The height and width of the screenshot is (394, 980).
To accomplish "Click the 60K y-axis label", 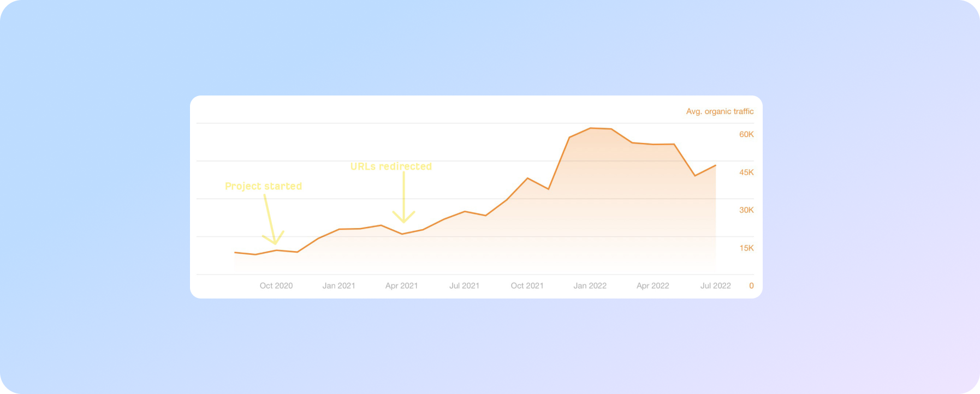I will (746, 134).
